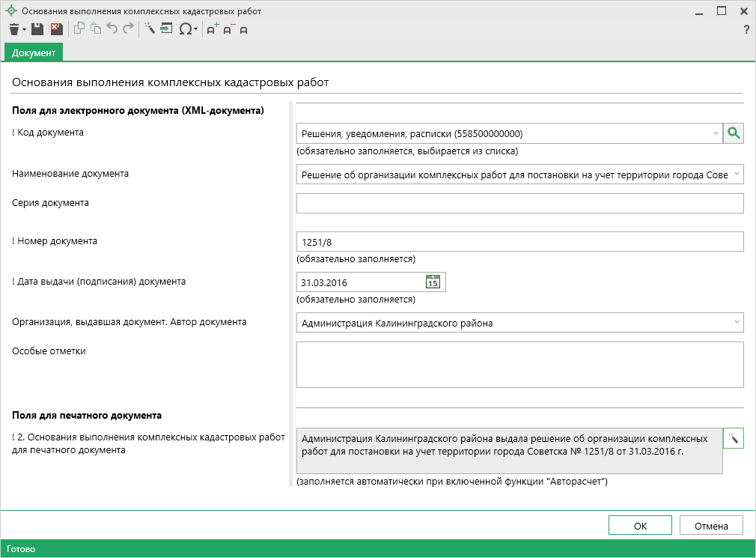The image size is (756, 558).
Task: Click the magic wand icon in toolbar
Action: click(149, 29)
